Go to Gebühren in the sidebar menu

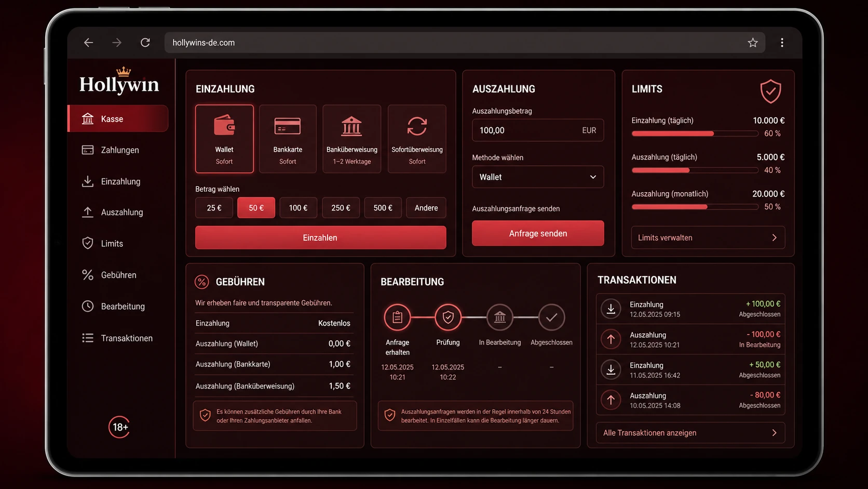[118, 275]
